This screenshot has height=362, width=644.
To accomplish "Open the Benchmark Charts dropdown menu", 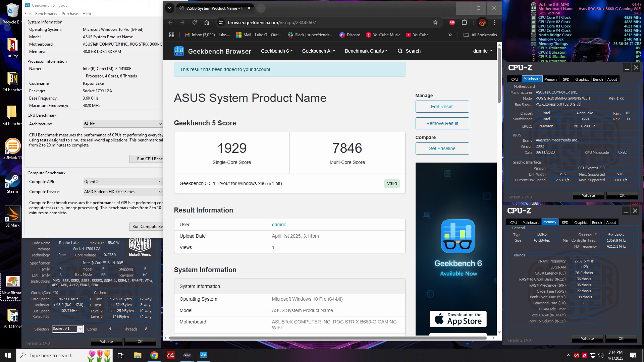I will [x=366, y=51].
